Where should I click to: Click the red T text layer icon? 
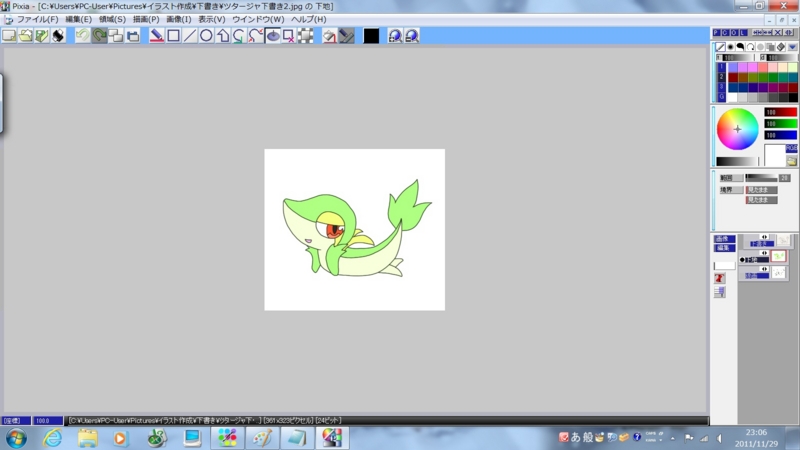tap(719, 278)
